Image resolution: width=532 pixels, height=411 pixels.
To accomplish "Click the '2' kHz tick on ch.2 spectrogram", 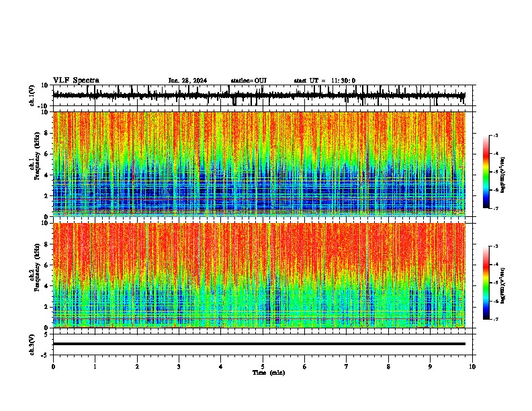I will click(x=47, y=307).
